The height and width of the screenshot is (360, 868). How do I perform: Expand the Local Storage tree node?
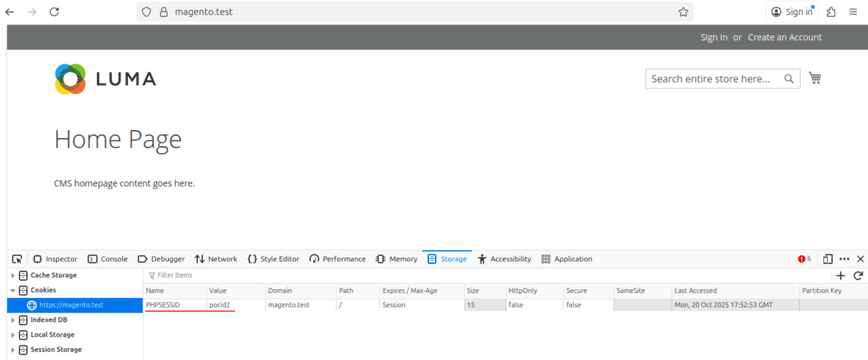pyautogui.click(x=13, y=335)
